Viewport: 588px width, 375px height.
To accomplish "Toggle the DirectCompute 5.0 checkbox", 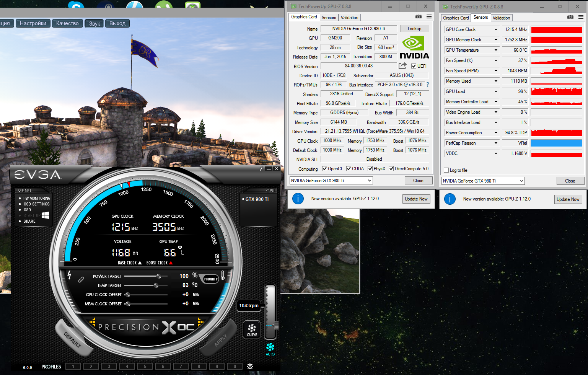I will point(391,169).
